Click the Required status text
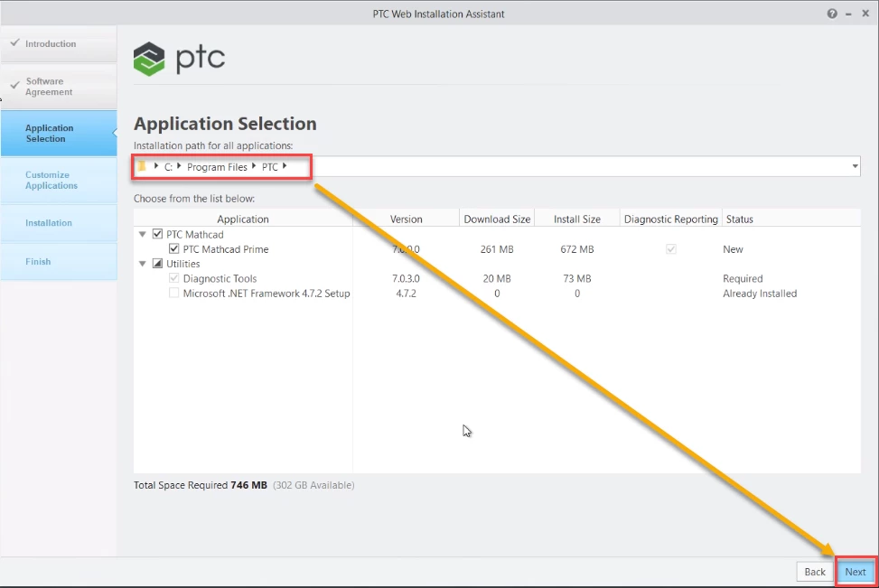The width and height of the screenshot is (879, 588). click(x=743, y=278)
